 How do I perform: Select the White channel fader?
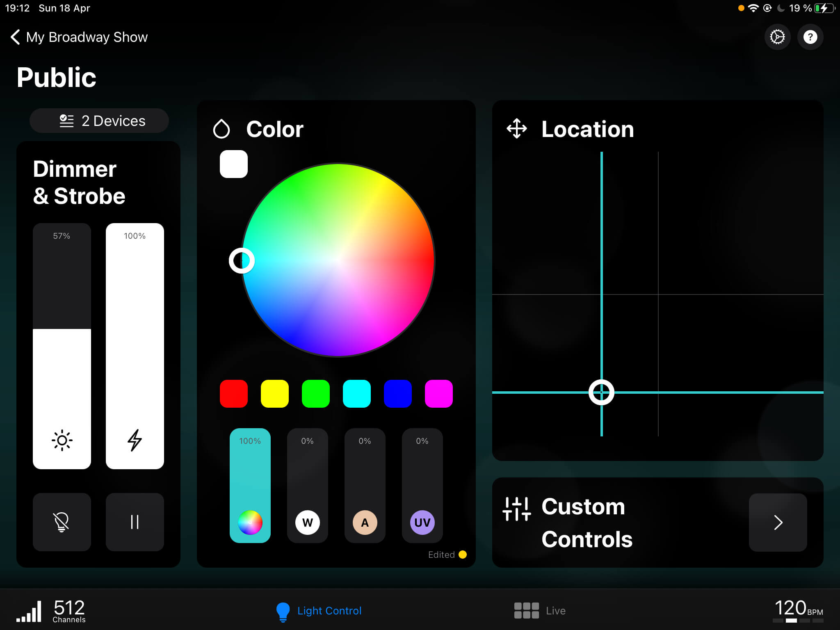(x=307, y=522)
